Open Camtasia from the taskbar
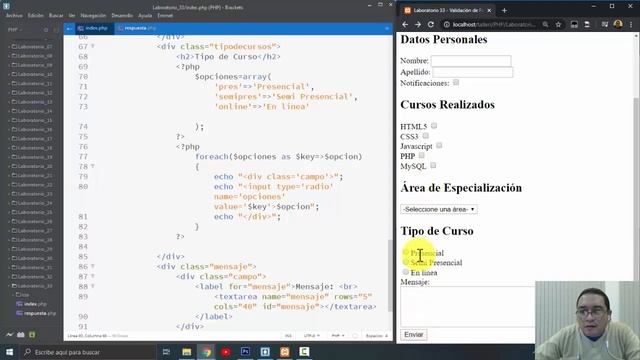Image resolution: width=640 pixels, height=360 pixels. [x=304, y=352]
